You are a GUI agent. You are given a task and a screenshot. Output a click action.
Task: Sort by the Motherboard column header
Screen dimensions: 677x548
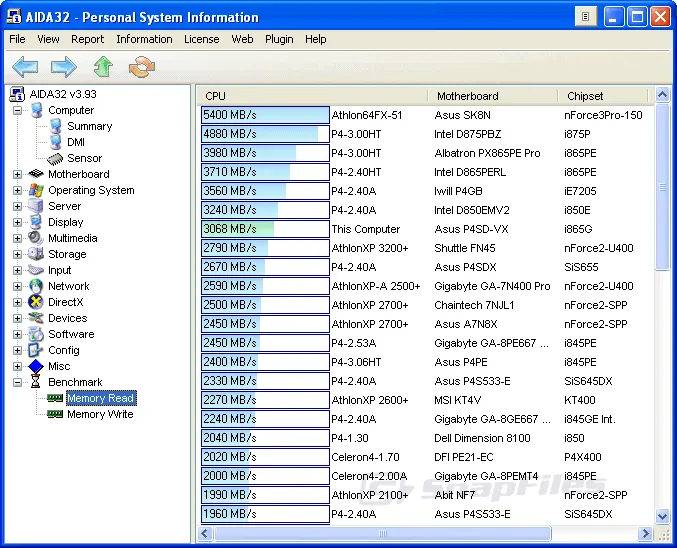[493, 96]
